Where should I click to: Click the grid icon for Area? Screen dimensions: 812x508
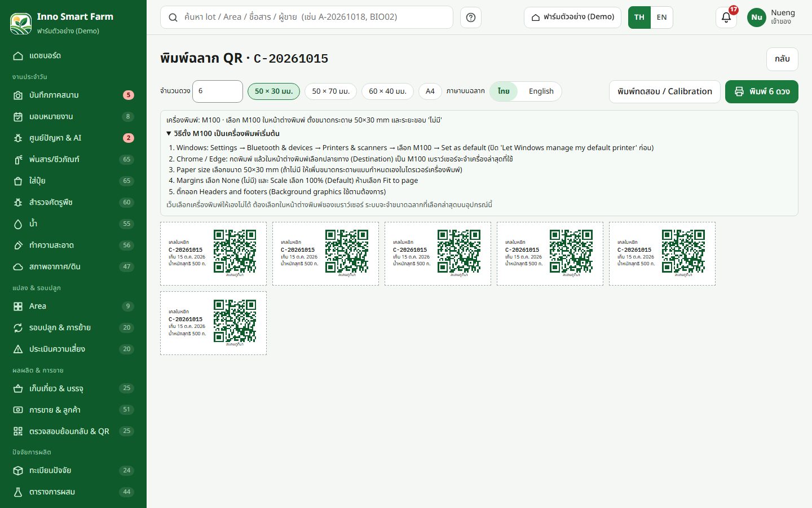tap(18, 306)
